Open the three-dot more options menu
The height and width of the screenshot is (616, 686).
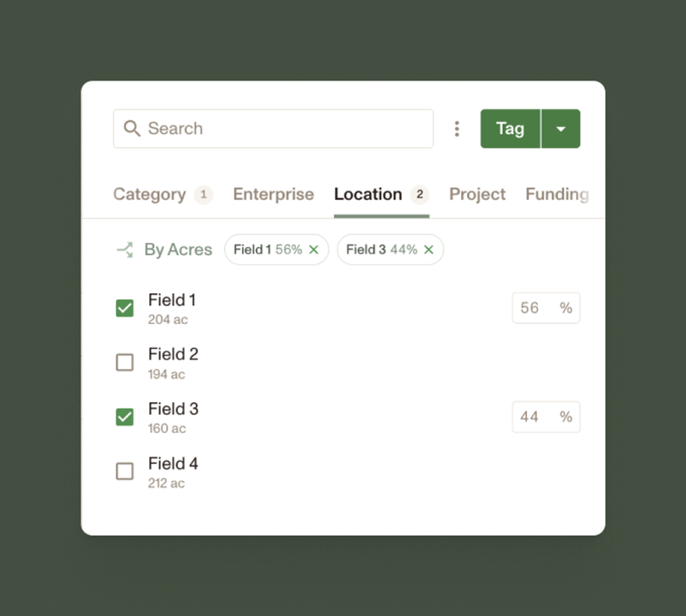457,129
